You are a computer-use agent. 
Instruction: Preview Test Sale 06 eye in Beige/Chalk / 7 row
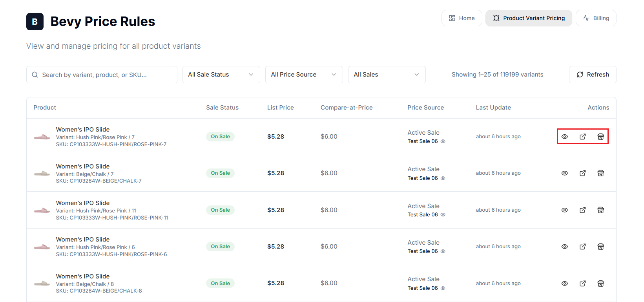[443, 178]
